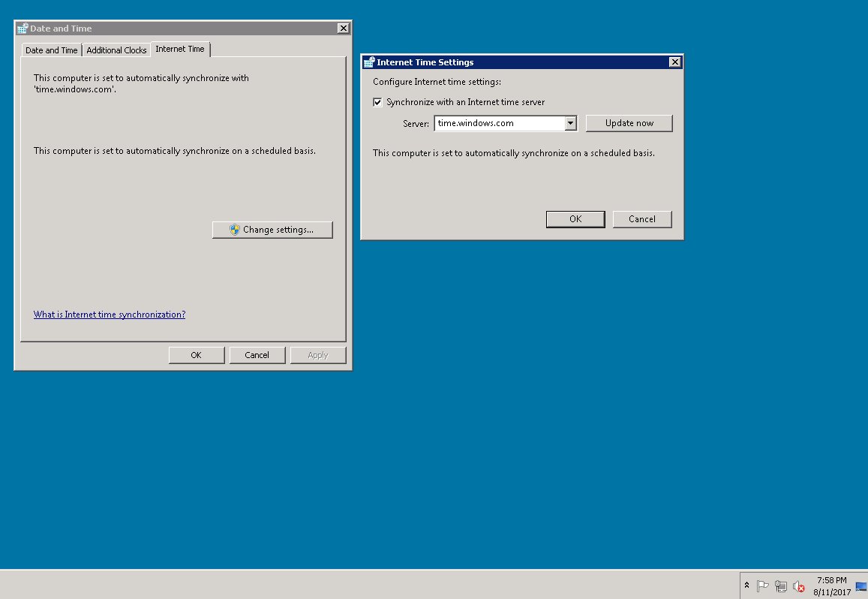Image resolution: width=868 pixels, height=599 pixels.
Task: Confirm with OK in Internet Time Settings
Action: (x=575, y=219)
